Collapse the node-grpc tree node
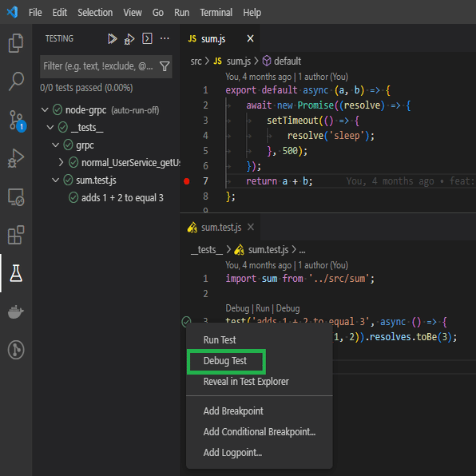Image resolution: width=476 pixels, height=476 pixels. click(45, 109)
